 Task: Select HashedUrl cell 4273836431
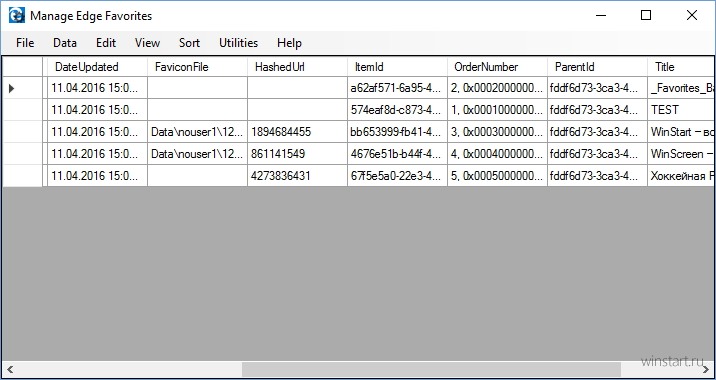pos(298,176)
